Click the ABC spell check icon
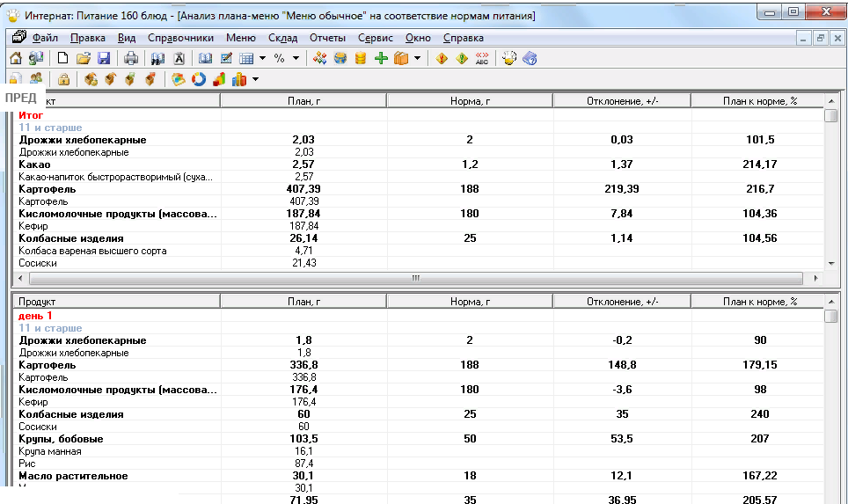This screenshot has height=504, width=848. pyautogui.click(x=481, y=59)
